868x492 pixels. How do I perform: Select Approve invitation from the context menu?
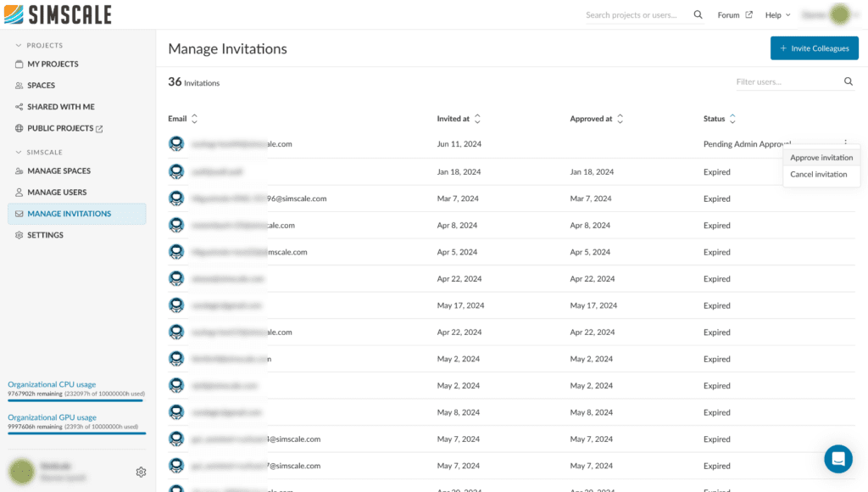[x=821, y=157]
